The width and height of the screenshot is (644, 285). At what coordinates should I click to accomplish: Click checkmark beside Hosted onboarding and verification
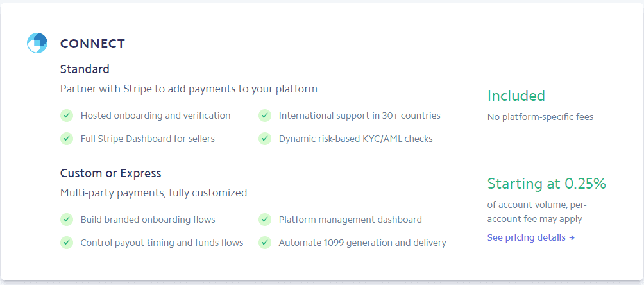click(x=66, y=116)
